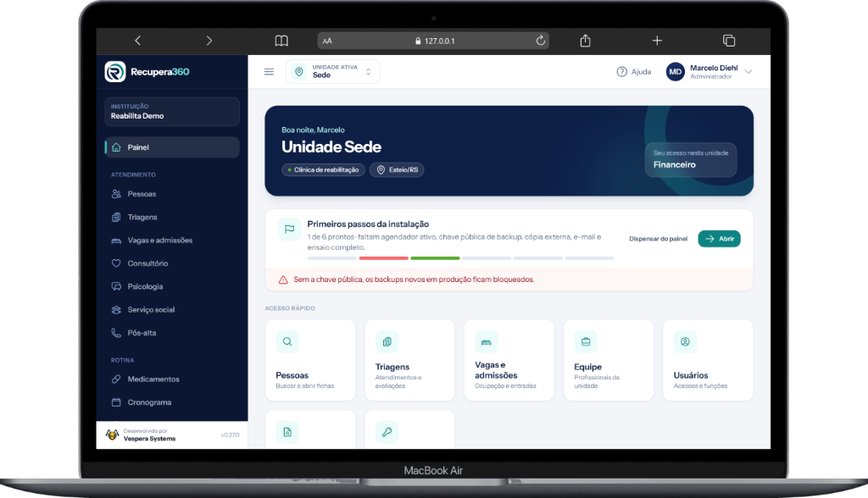Click the Instituição Reabilita Demo box
This screenshot has height=498, width=868.
click(172, 112)
